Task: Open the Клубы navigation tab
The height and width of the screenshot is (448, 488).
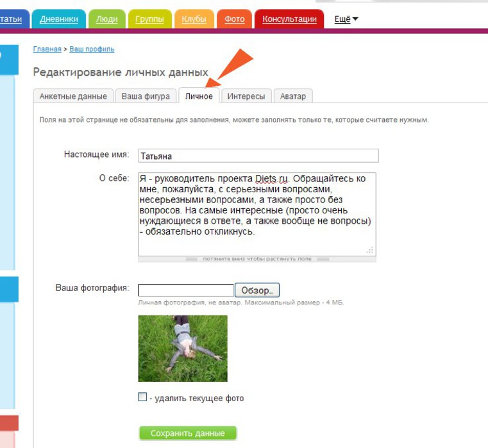Action: point(194,19)
